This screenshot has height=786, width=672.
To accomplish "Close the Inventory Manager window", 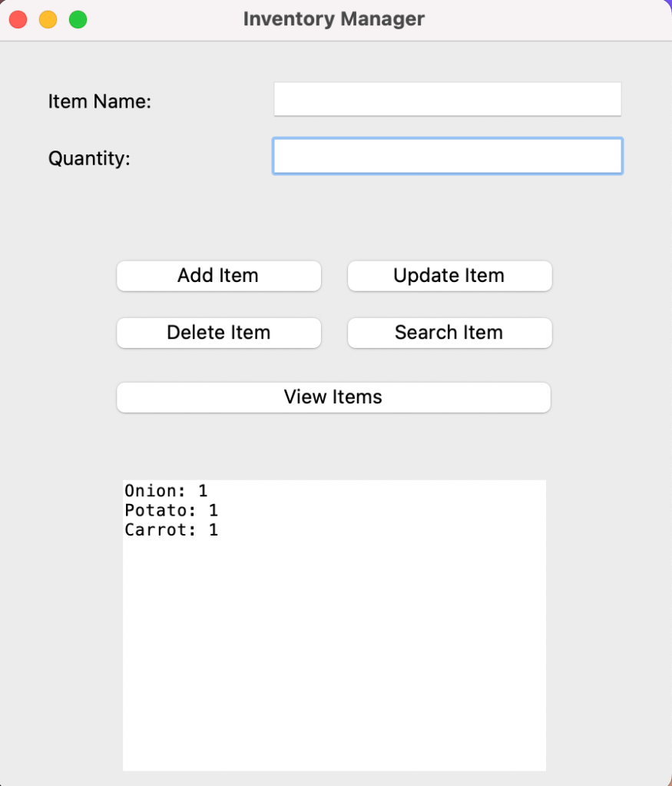I will point(18,20).
